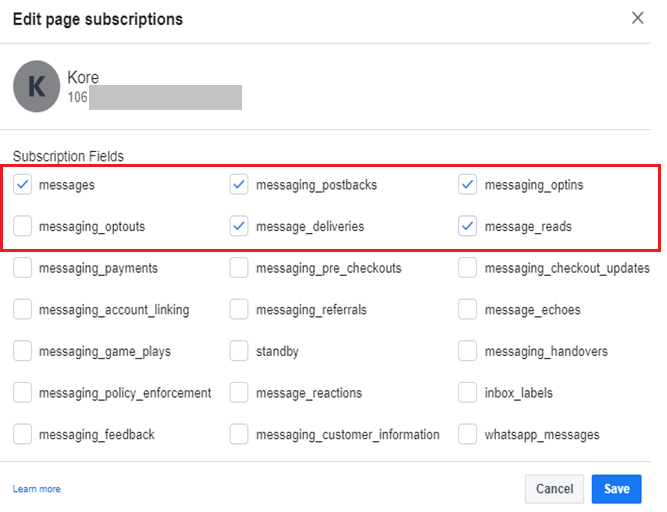667x512 pixels.
Task: Select the standby checkbox
Action: coord(239,352)
